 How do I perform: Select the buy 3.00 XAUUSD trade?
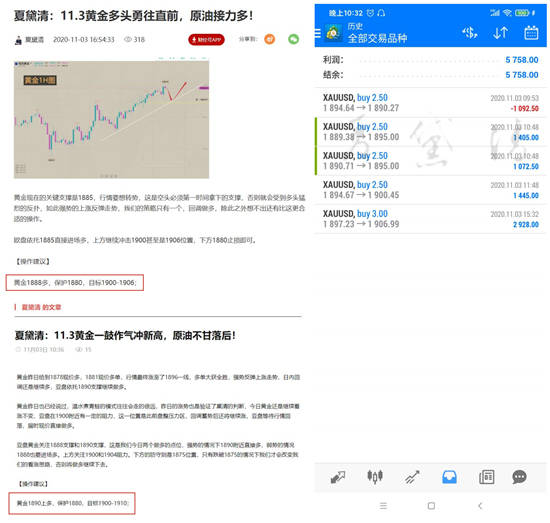(x=430, y=219)
